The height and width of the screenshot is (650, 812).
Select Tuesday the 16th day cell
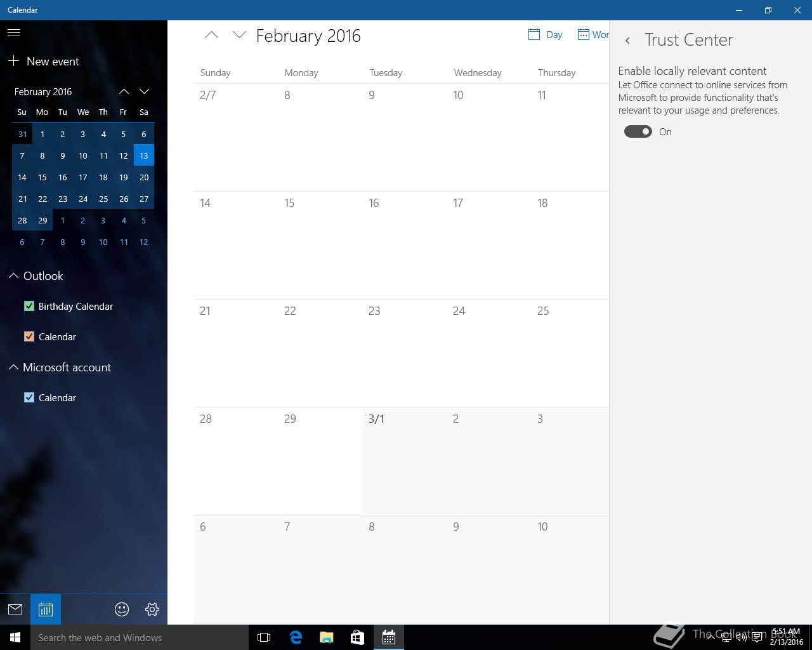click(x=405, y=245)
